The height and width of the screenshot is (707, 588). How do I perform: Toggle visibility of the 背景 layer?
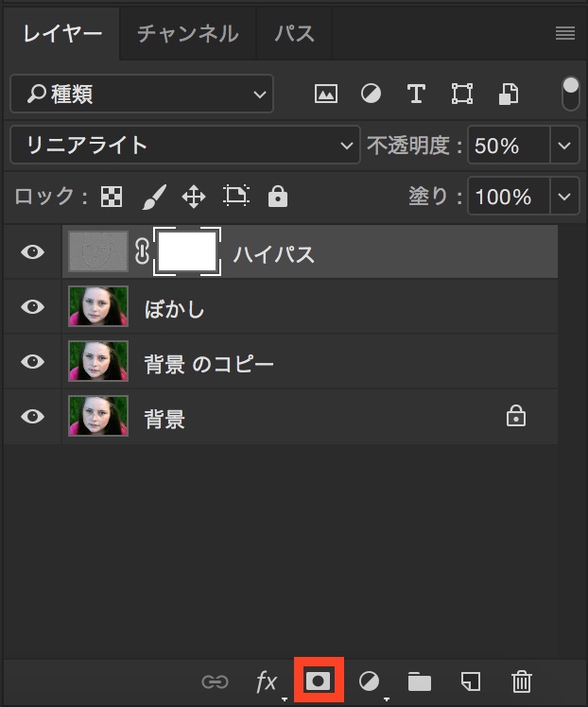pos(32,416)
